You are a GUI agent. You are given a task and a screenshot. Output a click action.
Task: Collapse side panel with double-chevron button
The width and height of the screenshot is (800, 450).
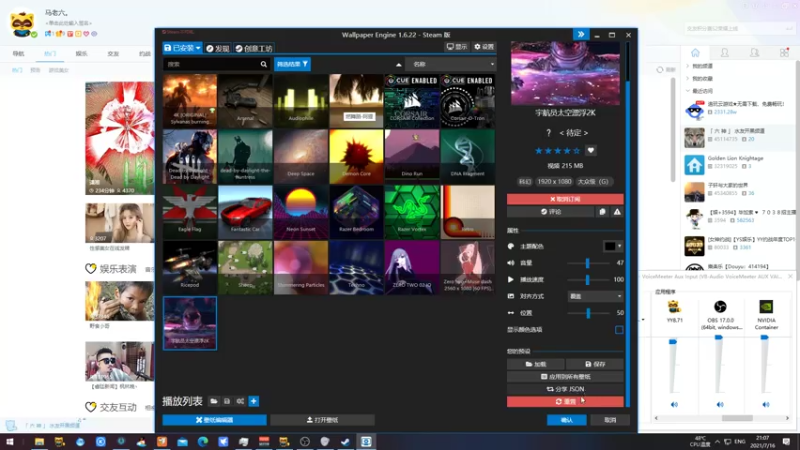coord(581,34)
